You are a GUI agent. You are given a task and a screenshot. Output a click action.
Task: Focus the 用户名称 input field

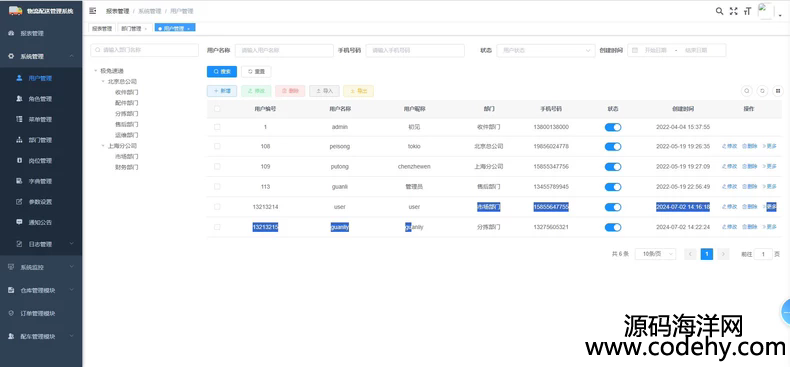pyautogui.click(x=284, y=50)
